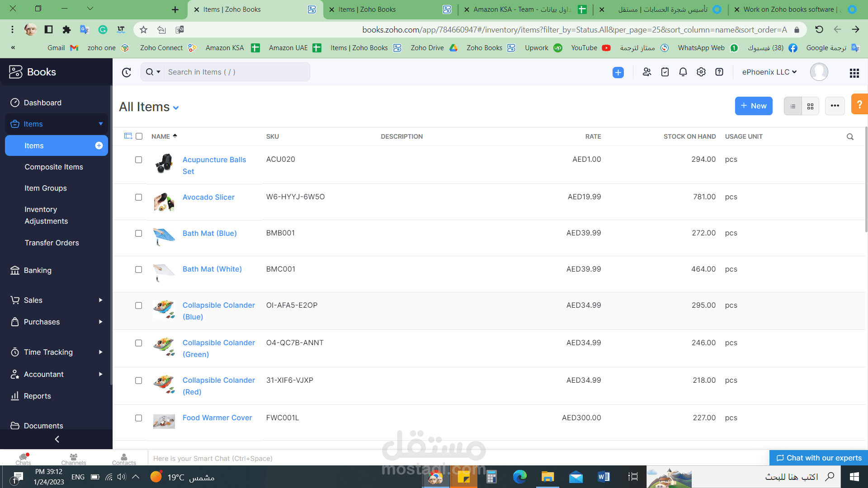
Task: Go to Dashboard in sidebar
Action: click(42, 103)
